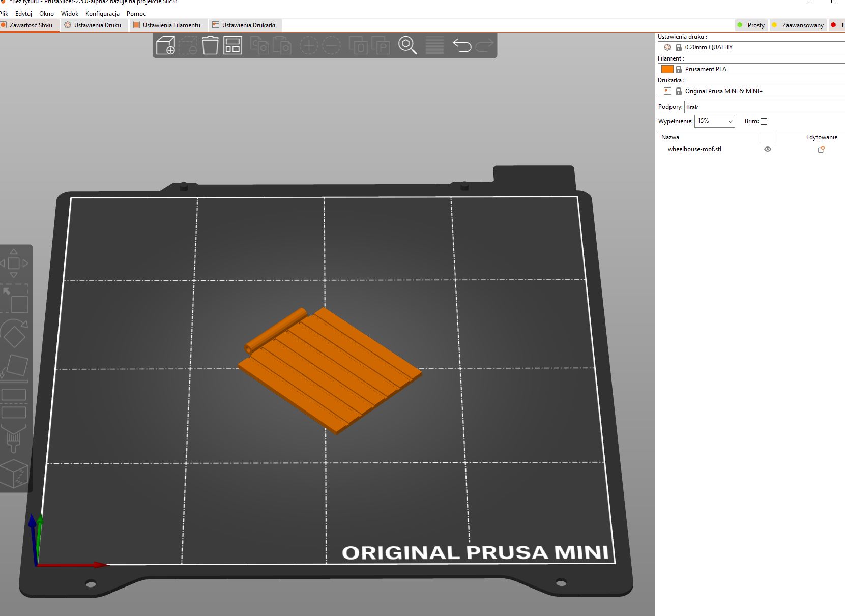The width and height of the screenshot is (845, 616).
Task: Click the Remove instance minus icon
Action: (332, 45)
